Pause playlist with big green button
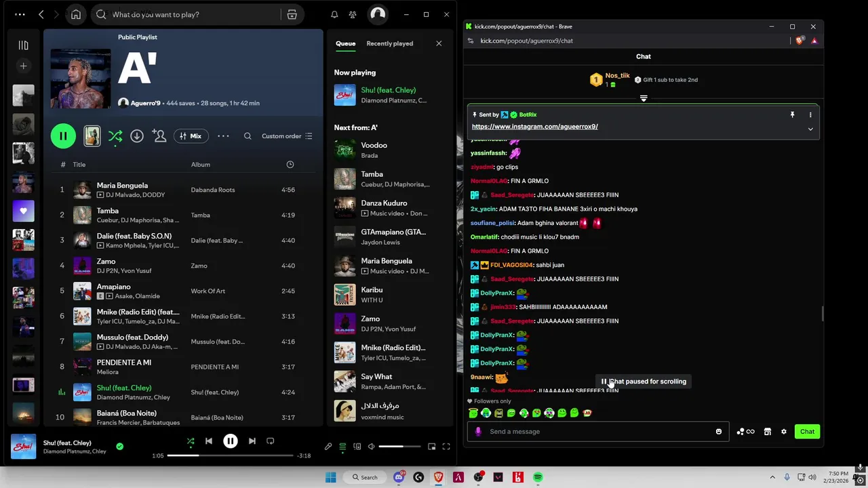Screen dimensions: 868x488 pos(63,136)
